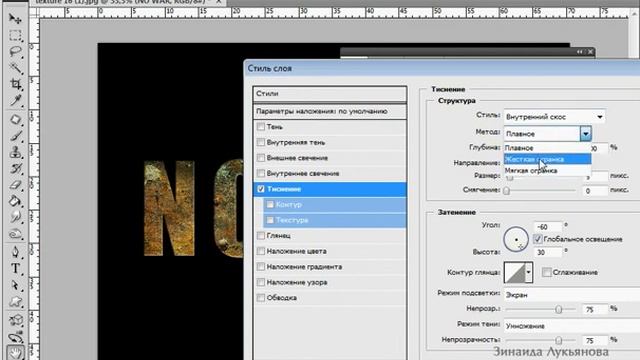This screenshot has width=640, height=360.
Task: Select Параметры наложения: по умолчанию
Action: [x=330, y=111]
